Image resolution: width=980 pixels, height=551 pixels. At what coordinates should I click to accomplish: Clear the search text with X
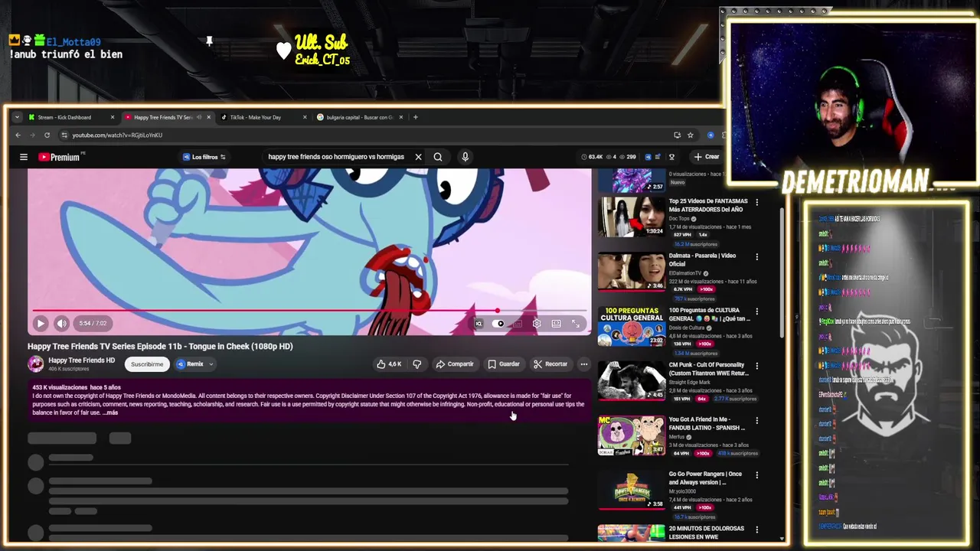point(418,157)
